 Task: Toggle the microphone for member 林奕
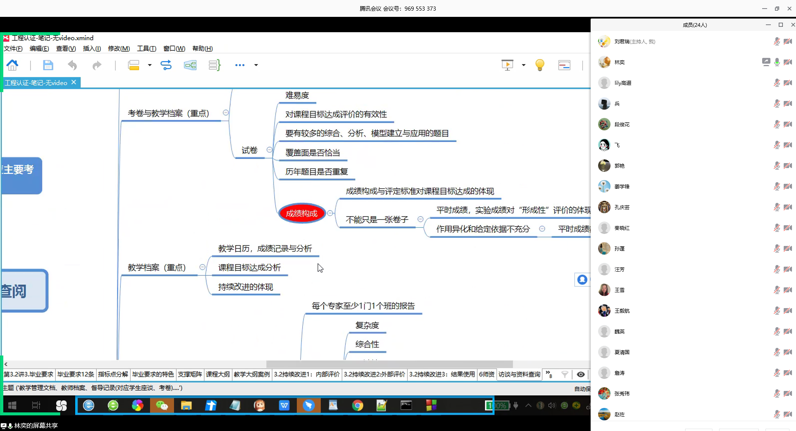[x=777, y=62]
